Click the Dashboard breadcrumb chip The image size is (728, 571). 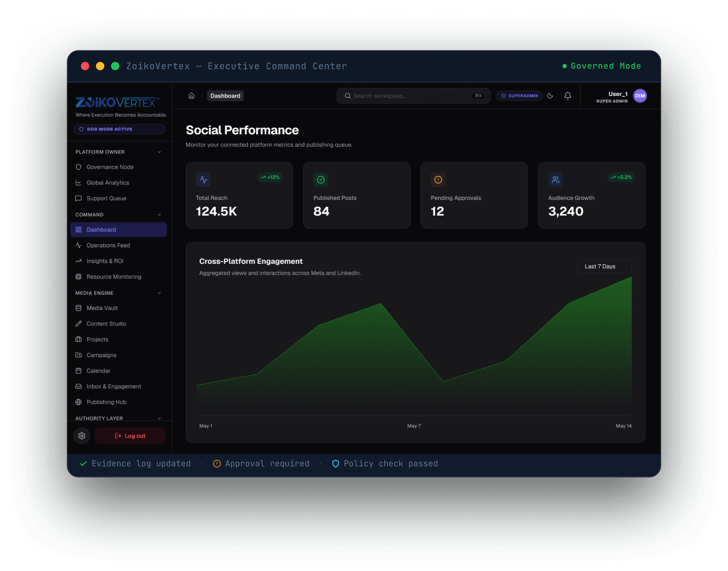tap(225, 96)
